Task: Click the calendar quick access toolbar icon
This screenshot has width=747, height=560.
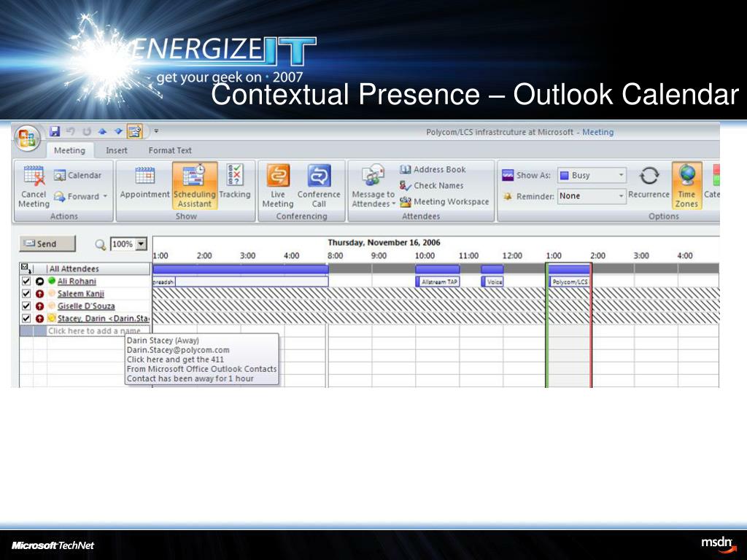Action: tap(134, 131)
